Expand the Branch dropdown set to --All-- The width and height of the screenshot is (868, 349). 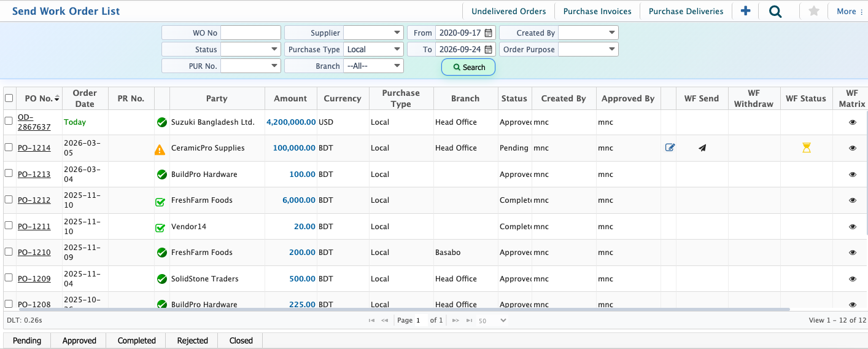pos(373,66)
